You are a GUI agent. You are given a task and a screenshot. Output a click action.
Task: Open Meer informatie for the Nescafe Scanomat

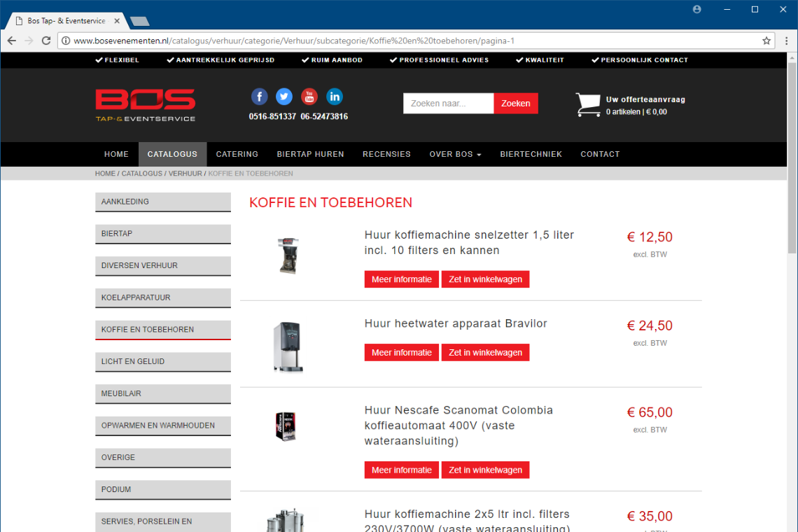(x=401, y=470)
